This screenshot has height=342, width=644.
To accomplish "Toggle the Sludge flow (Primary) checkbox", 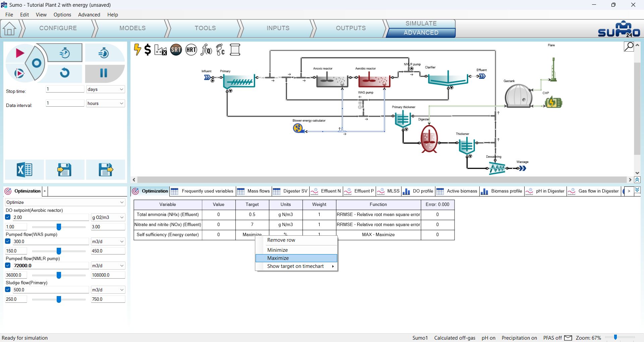I will pyautogui.click(x=8, y=290).
